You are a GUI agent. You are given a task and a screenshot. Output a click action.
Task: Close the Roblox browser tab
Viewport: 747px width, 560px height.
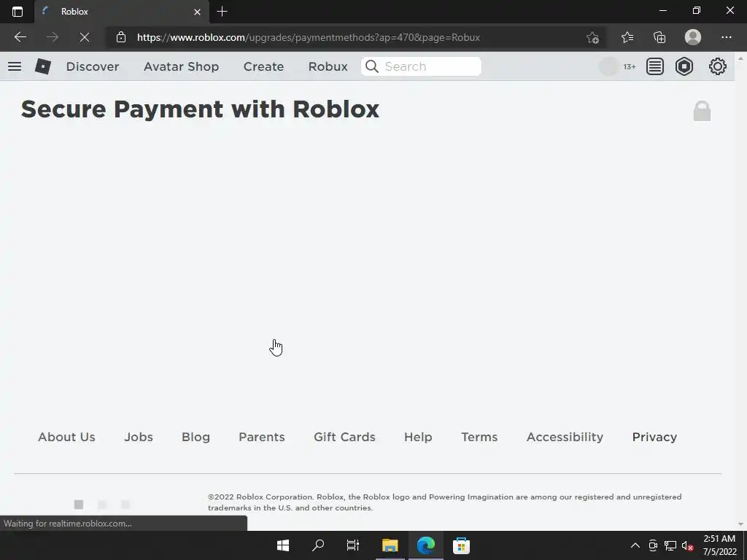[x=197, y=12]
